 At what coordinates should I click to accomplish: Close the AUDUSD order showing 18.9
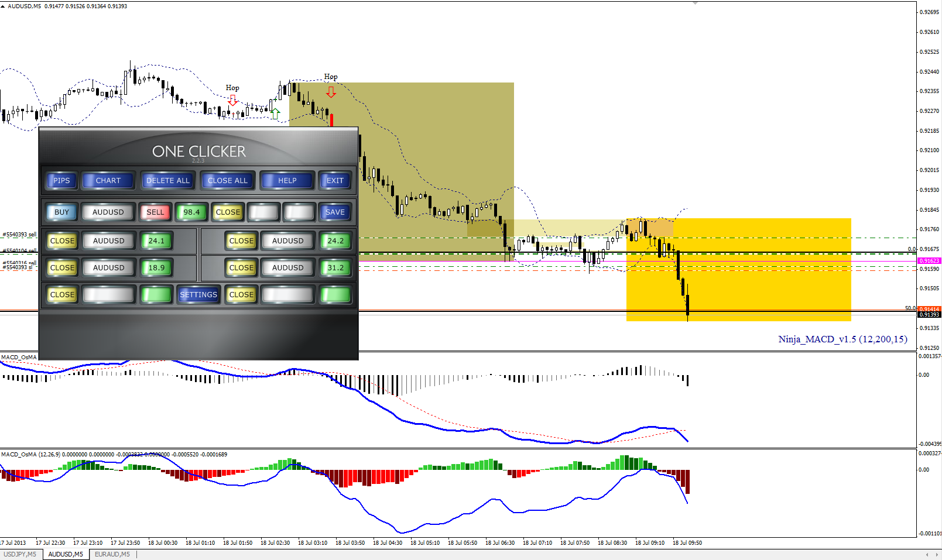62,268
